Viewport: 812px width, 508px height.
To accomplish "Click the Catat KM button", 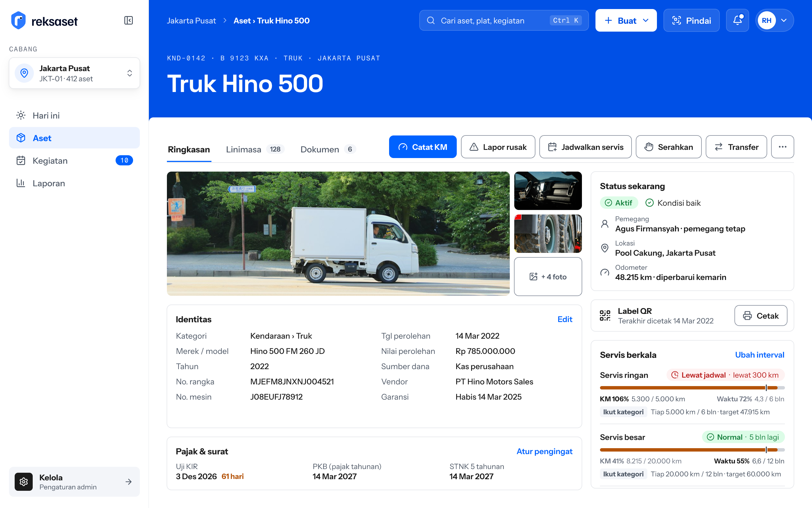I will pos(422,147).
